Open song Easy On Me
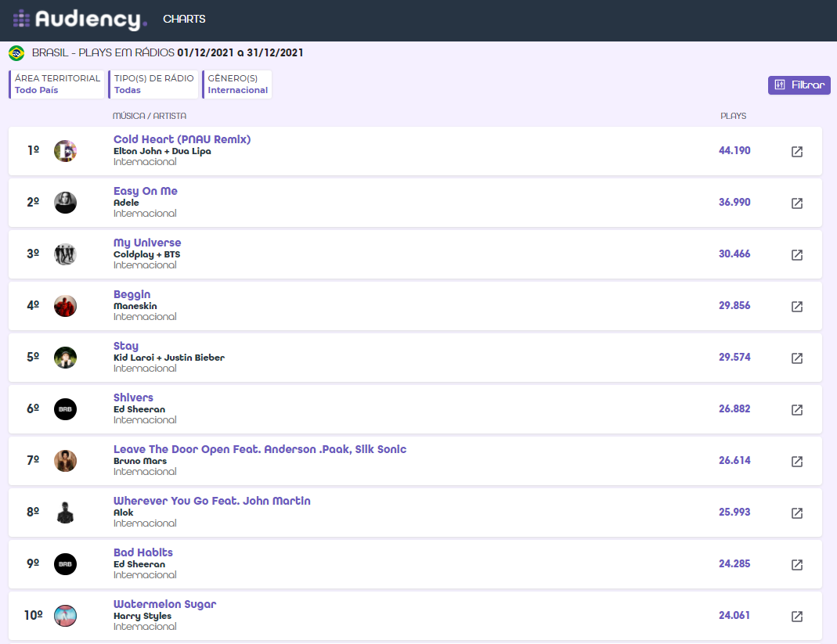The height and width of the screenshot is (644, 837). (145, 191)
